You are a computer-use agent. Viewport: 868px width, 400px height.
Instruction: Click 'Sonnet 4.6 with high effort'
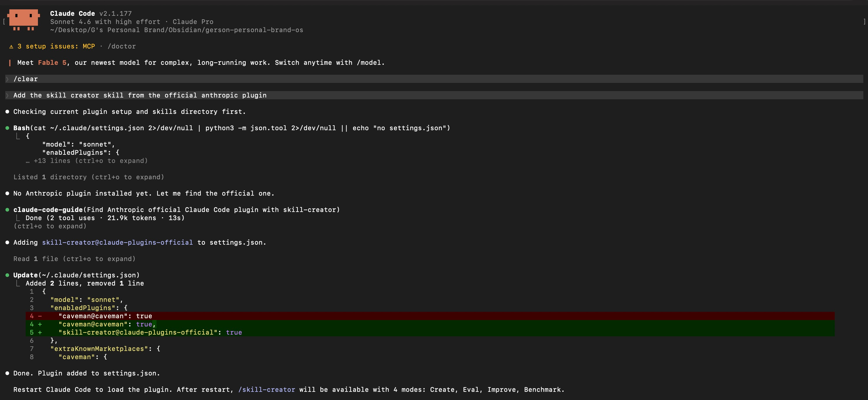[x=105, y=22]
